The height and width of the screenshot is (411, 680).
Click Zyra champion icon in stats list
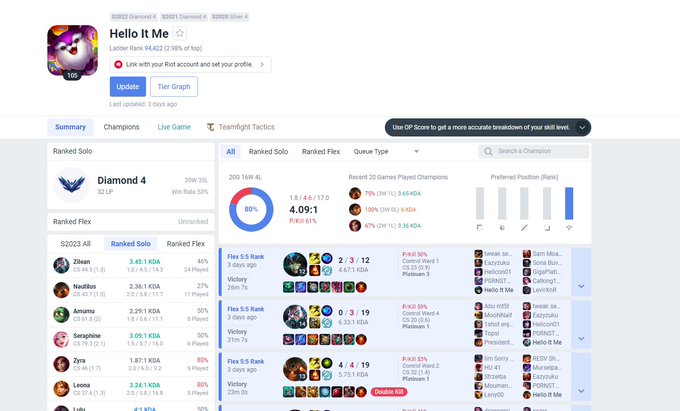(x=62, y=364)
